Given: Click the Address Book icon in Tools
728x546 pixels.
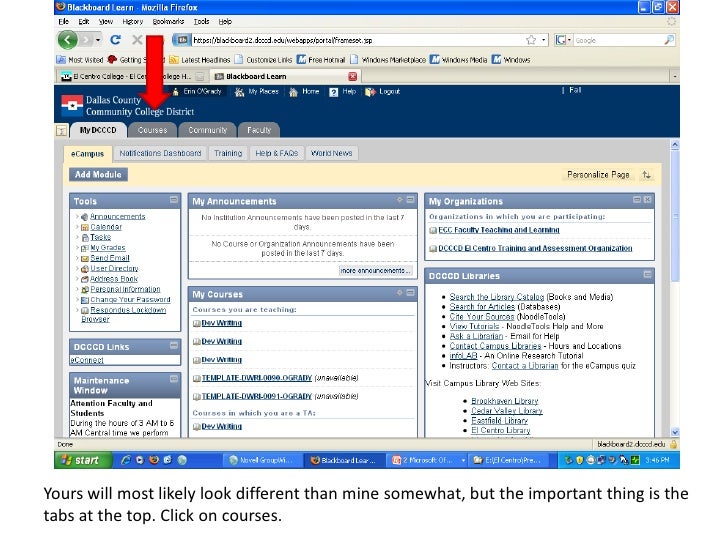Looking at the screenshot, I should click(x=84, y=279).
